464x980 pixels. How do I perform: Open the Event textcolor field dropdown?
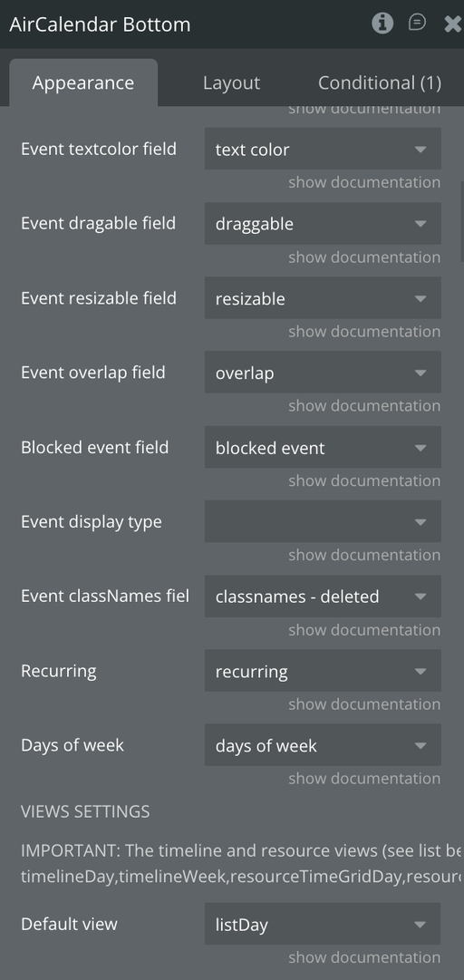[323, 150]
